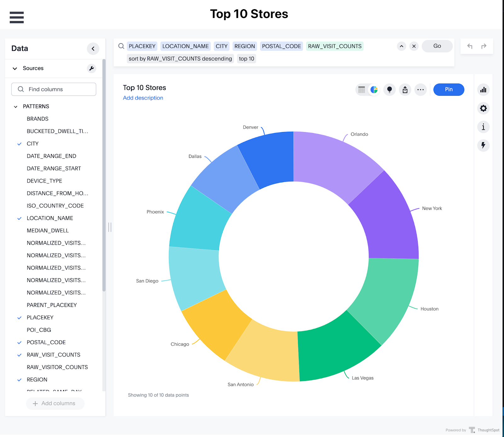Open the hamburger main menu
This screenshot has height=437, width=504.
tap(17, 17)
